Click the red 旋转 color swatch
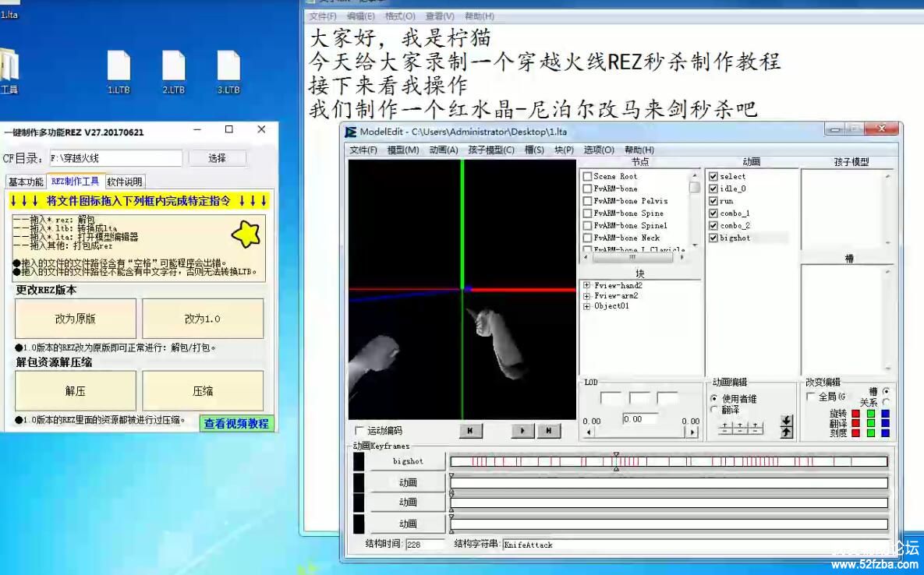The width and height of the screenshot is (924, 575). 855,414
